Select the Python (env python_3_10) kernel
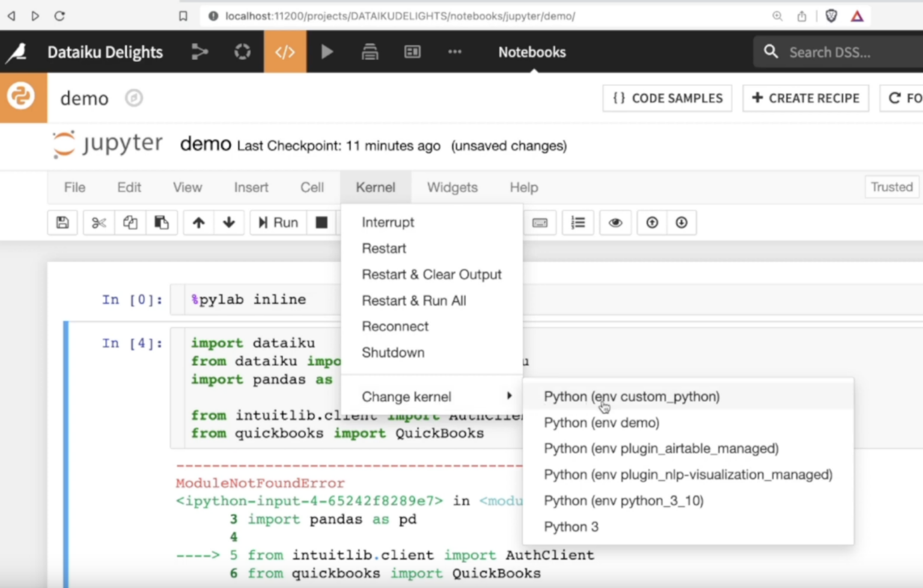923x588 pixels. click(x=623, y=500)
